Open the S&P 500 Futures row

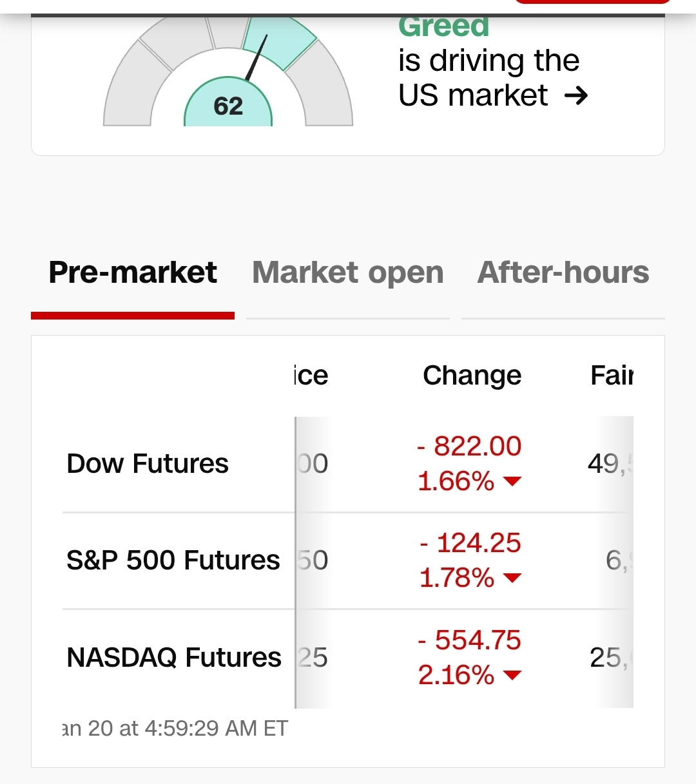point(173,560)
